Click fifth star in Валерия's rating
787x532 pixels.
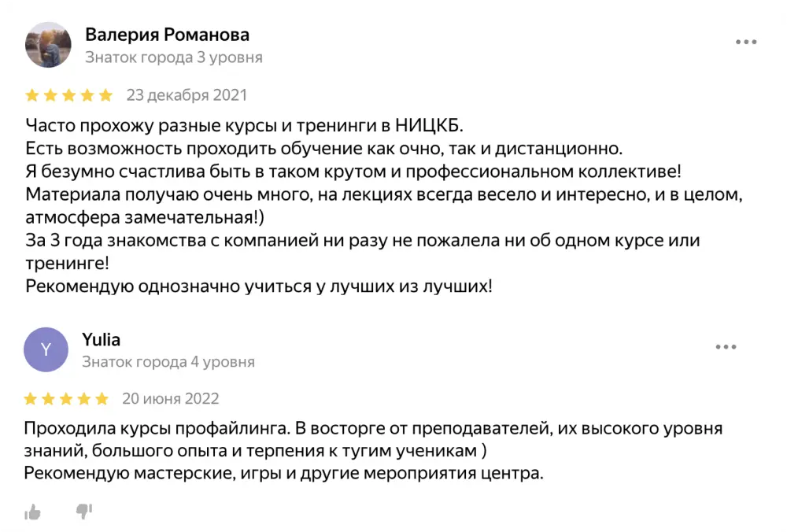point(106,96)
